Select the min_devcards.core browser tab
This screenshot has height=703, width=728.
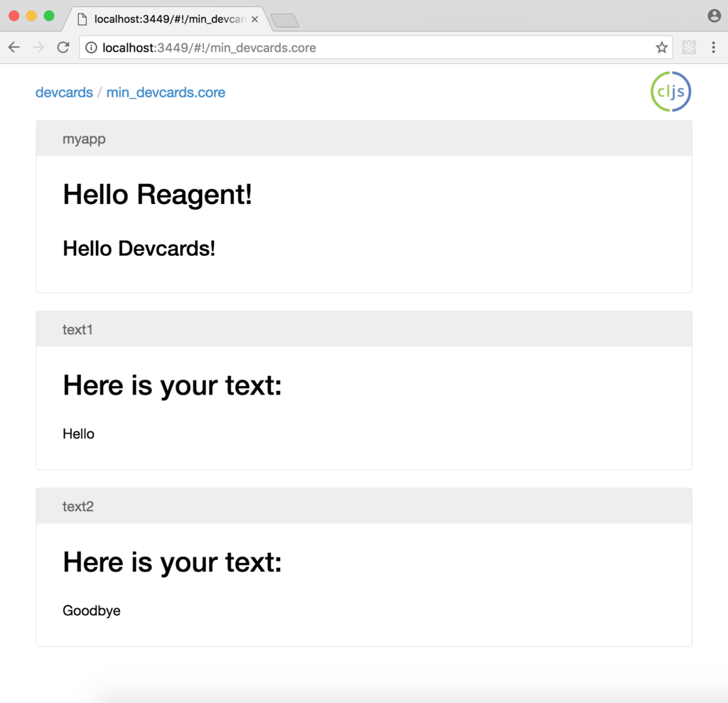[x=164, y=19]
